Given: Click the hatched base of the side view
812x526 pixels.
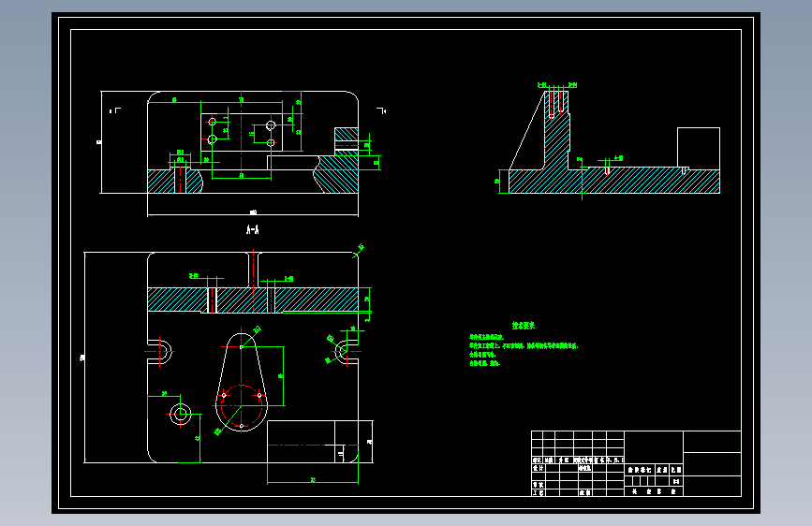Looking at the screenshot, I should pyautogui.click(x=614, y=180).
